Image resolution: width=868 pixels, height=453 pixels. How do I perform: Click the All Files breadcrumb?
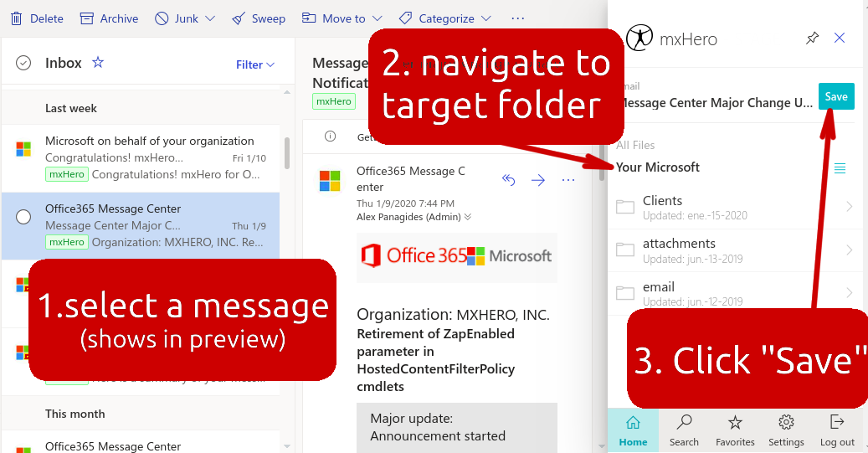click(635, 145)
